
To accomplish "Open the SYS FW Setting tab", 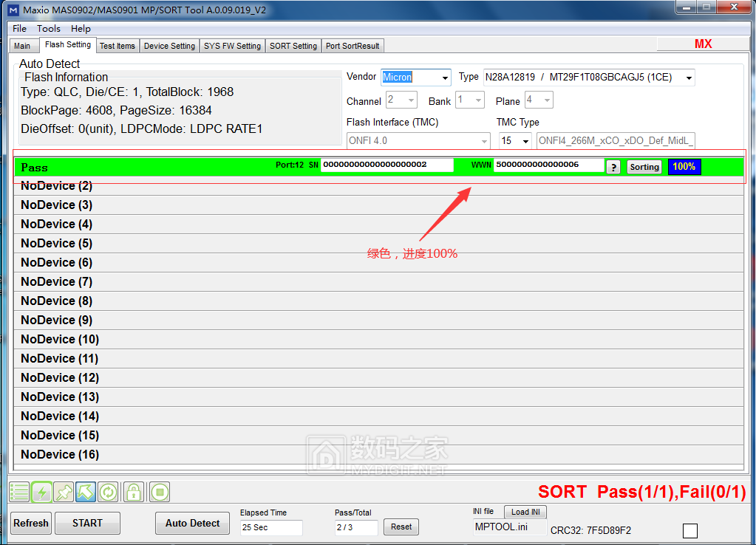I will click(x=232, y=46).
